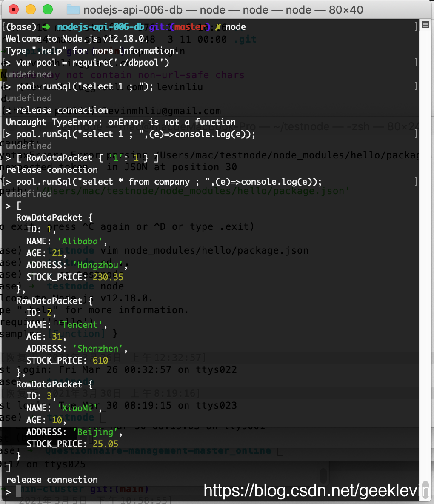This screenshot has height=504, width=434.
Task: Click the yellow minimize window button
Action: pos(31,10)
